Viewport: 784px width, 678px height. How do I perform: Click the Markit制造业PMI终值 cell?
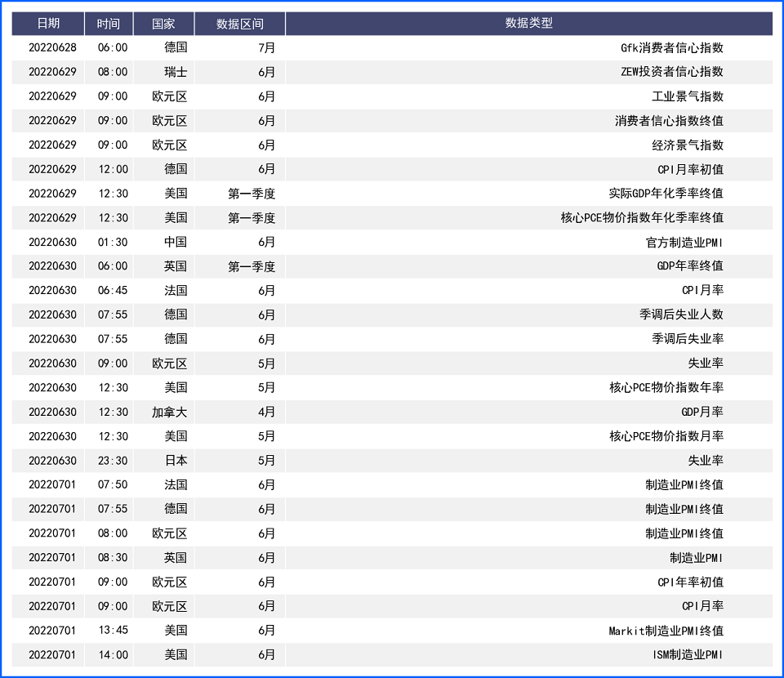pyautogui.click(x=666, y=631)
